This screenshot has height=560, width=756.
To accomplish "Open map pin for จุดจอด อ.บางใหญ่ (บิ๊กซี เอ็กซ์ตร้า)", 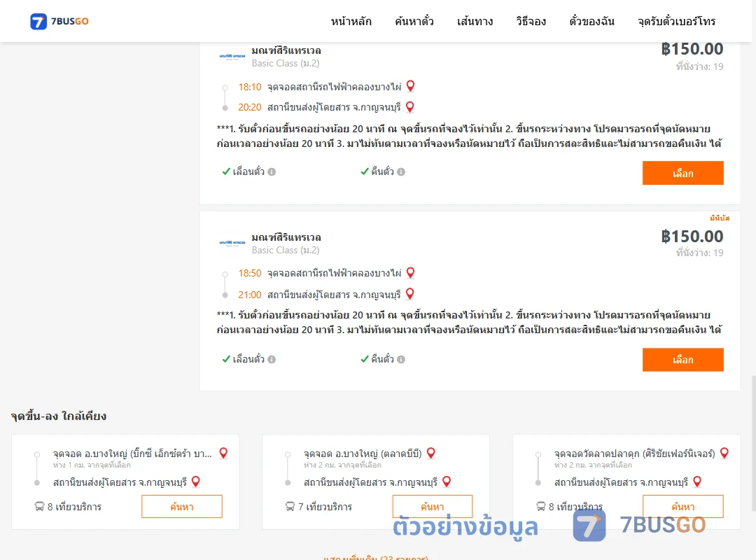I will click(223, 453).
